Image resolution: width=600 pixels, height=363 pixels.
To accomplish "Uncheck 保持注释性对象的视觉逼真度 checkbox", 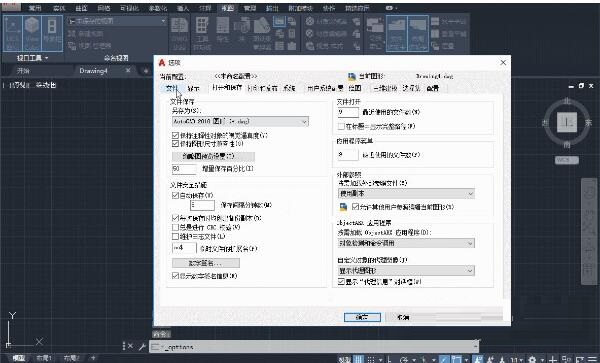I will tap(175, 135).
